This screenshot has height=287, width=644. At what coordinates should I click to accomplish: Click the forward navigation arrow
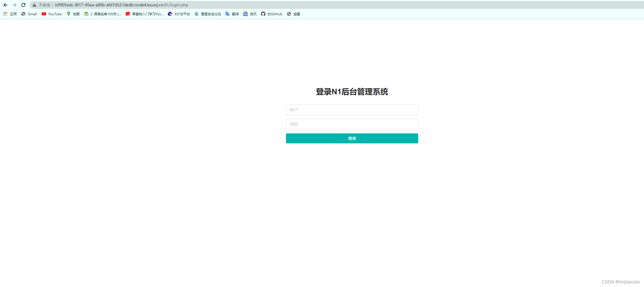coord(14,5)
